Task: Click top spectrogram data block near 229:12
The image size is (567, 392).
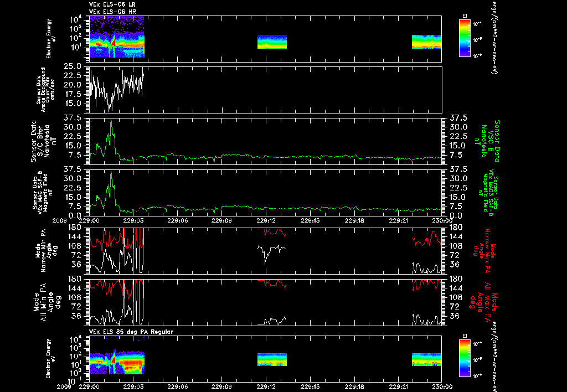Action: point(272,42)
